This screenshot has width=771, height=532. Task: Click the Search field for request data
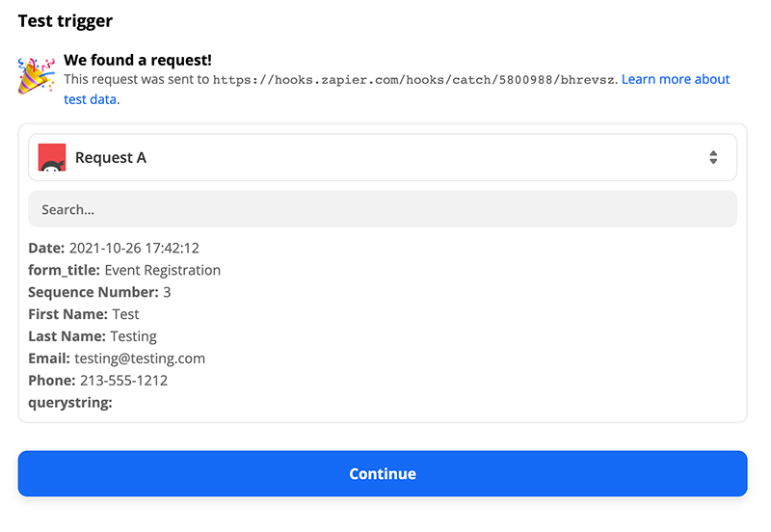[x=382, y=209]
